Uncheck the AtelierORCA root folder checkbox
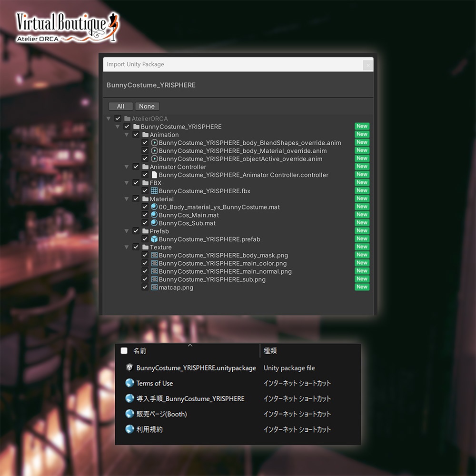 (x=118, y=119)
